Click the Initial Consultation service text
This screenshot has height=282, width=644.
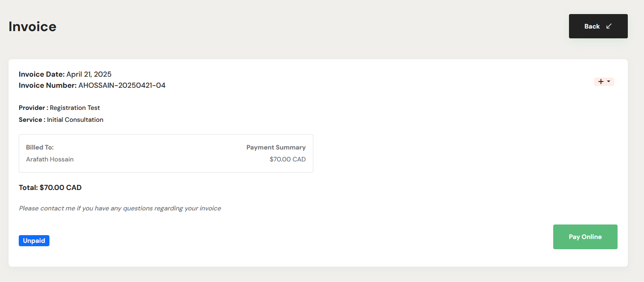pos(75,120)
